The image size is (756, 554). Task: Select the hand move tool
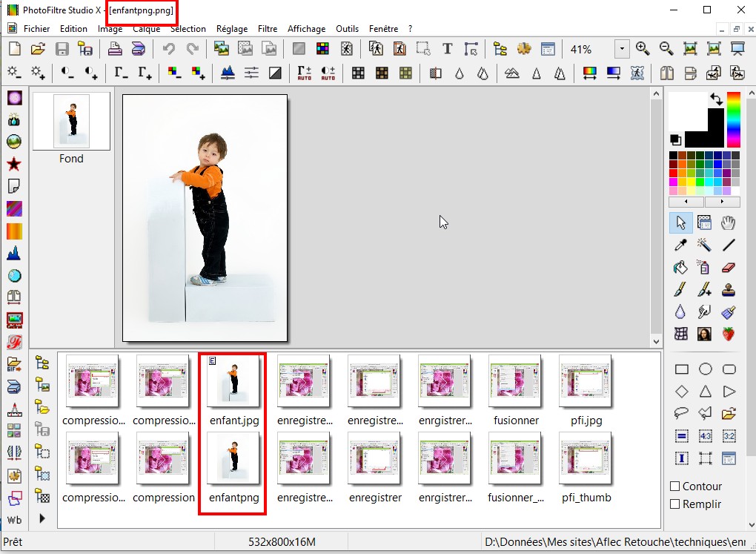(729, 222)
